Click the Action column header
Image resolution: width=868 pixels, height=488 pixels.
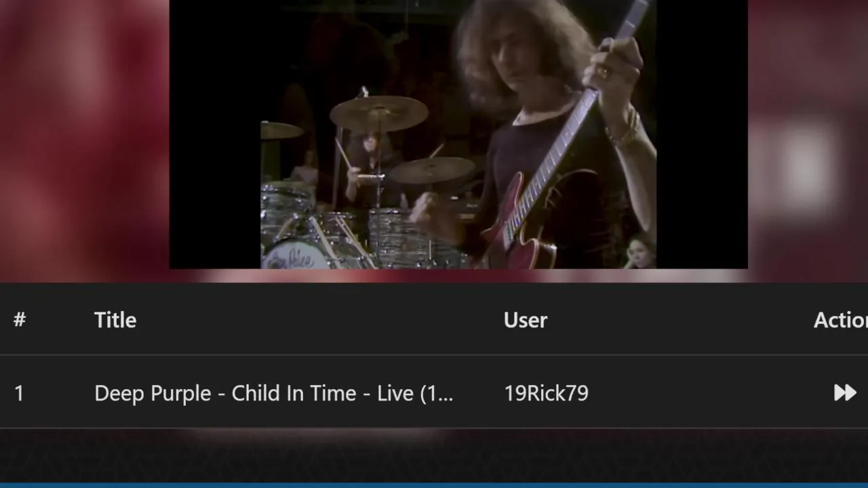[x=841, y=320]
